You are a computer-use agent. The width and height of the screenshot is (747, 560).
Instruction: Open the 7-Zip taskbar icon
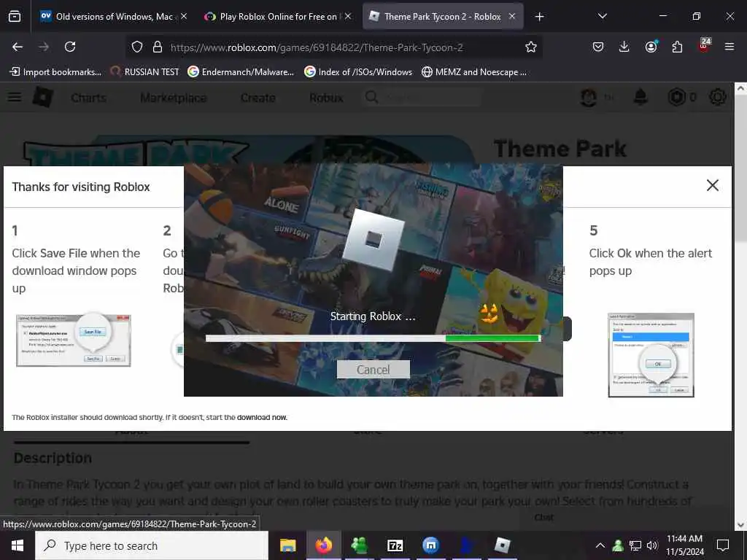point(395,545)
